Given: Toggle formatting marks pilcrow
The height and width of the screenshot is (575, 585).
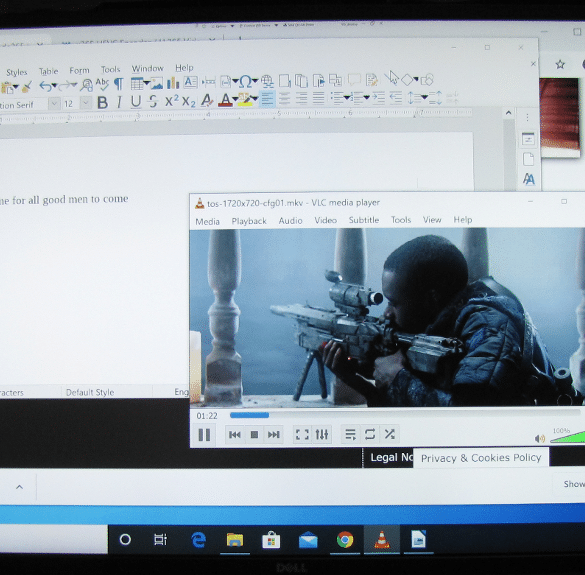Looking at the screenshot, I should pos(119,84).
